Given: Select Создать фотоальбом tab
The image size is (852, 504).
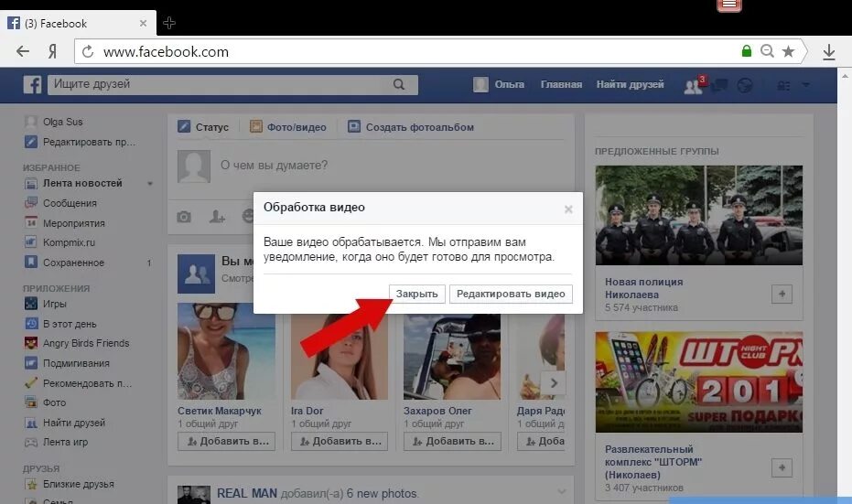Looking at the screenshot, I should tap(411, 127).
